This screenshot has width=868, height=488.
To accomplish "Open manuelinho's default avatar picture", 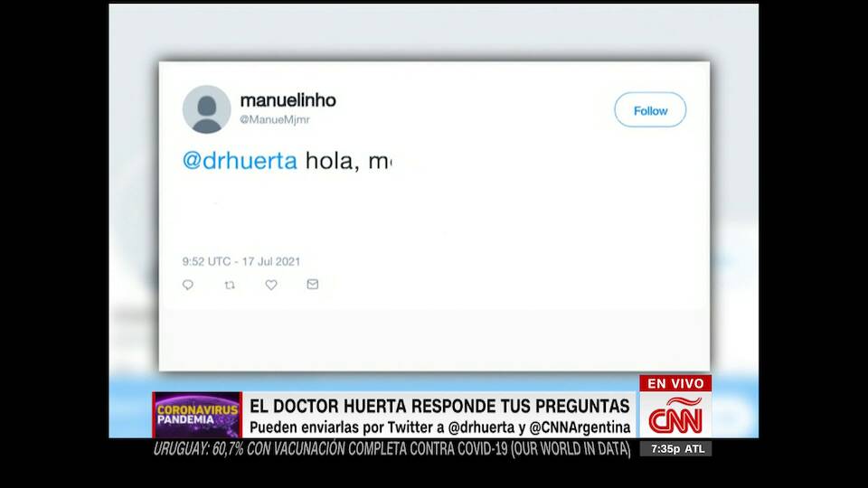I will (206, 109).
